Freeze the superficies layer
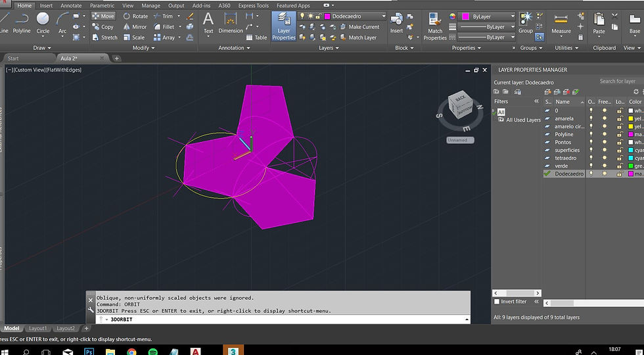Screen dimensions: 644x355 (605, 151)
